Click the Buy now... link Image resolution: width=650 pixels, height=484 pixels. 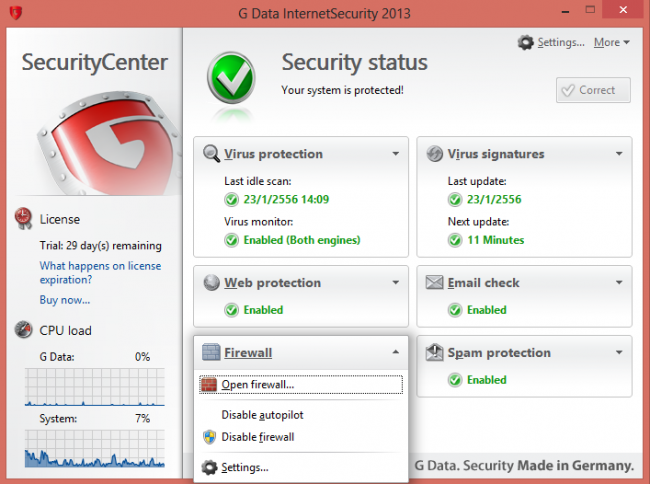coord(65,299)
